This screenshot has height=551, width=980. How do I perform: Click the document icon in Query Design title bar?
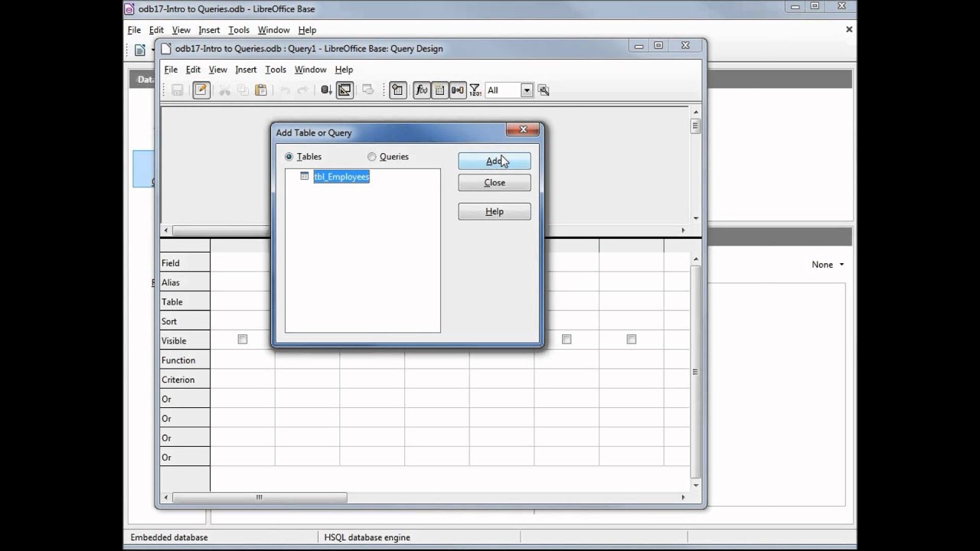pyautogui.click(x=166, y=48)
